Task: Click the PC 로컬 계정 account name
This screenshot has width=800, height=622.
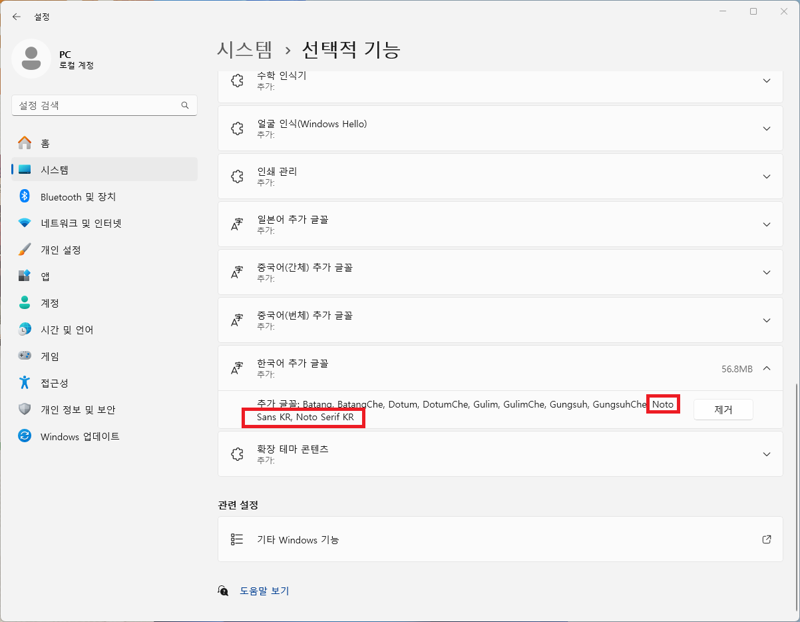Action: [76, 60]
